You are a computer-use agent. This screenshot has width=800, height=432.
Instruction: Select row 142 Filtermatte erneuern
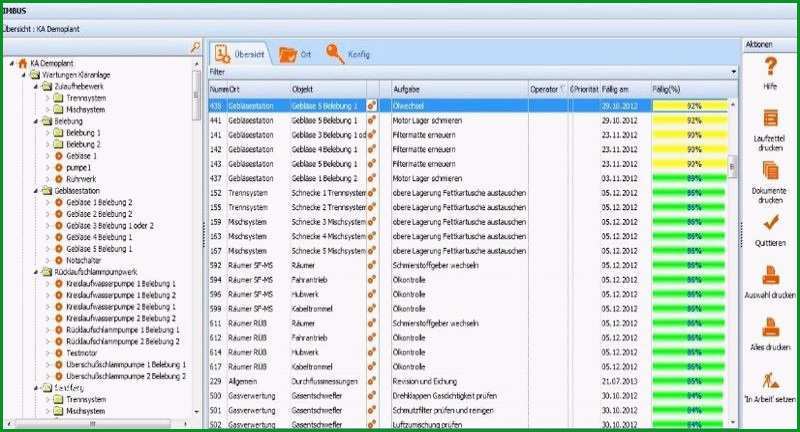click(x=468, y=149)
